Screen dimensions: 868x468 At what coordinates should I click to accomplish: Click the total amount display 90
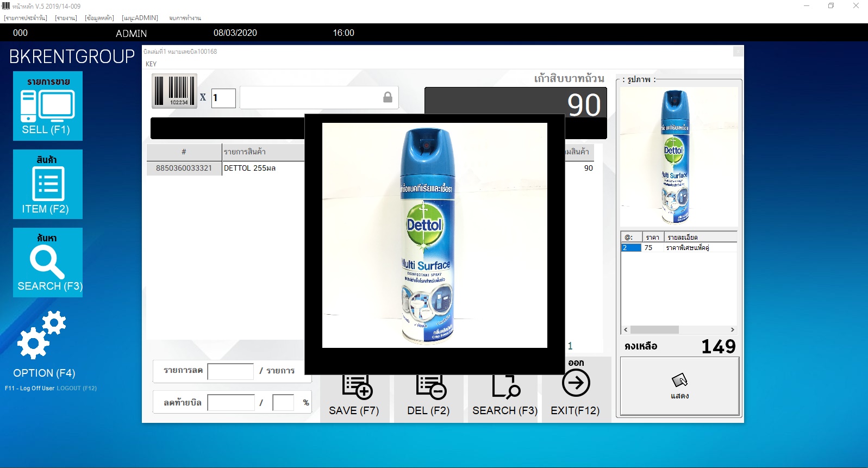[x=584, y=104]
